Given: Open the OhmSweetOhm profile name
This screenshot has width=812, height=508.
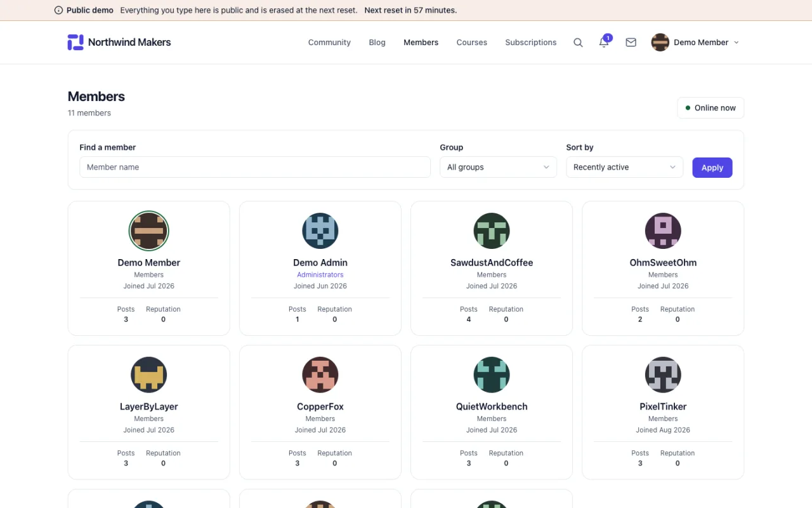Looking at the screenshot, I should point(663,262).
